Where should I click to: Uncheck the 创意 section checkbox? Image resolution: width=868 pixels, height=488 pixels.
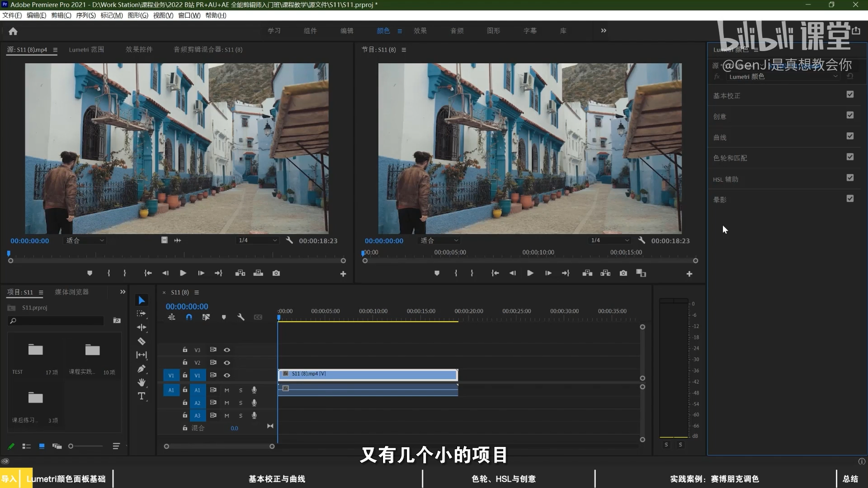coord(850,115)
